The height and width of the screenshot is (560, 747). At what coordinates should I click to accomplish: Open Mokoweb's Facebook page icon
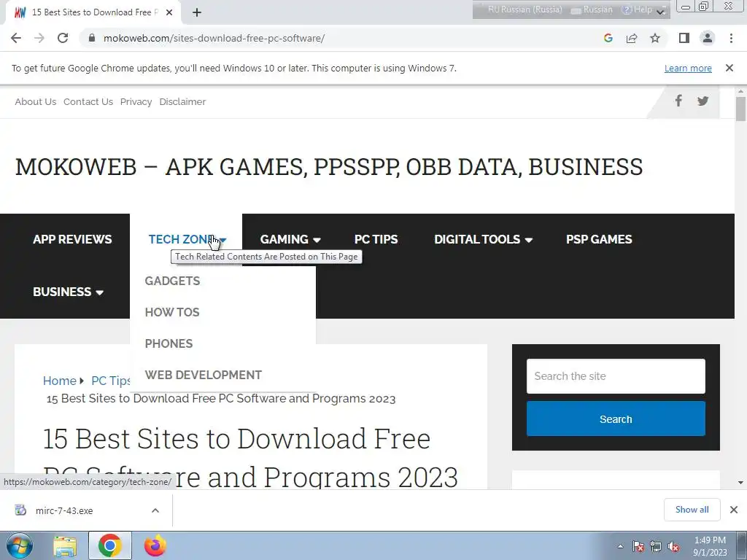point(678,101)
